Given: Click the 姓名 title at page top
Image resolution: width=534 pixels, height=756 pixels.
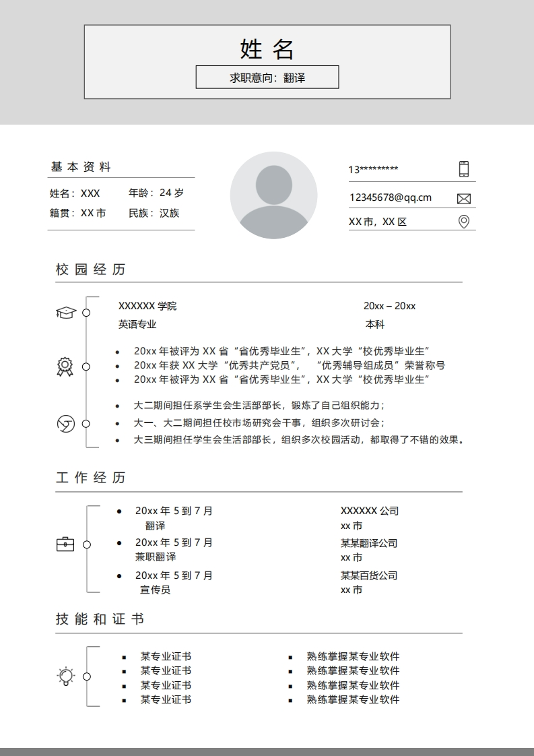Looking at the screenshot, I should click(267, 49).
